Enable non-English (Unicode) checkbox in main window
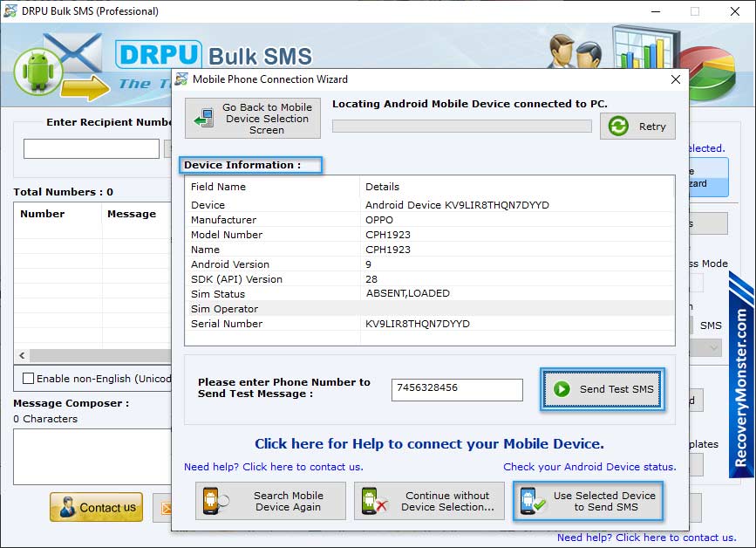This screenshot has height=548, width=756. coord(29,379)
